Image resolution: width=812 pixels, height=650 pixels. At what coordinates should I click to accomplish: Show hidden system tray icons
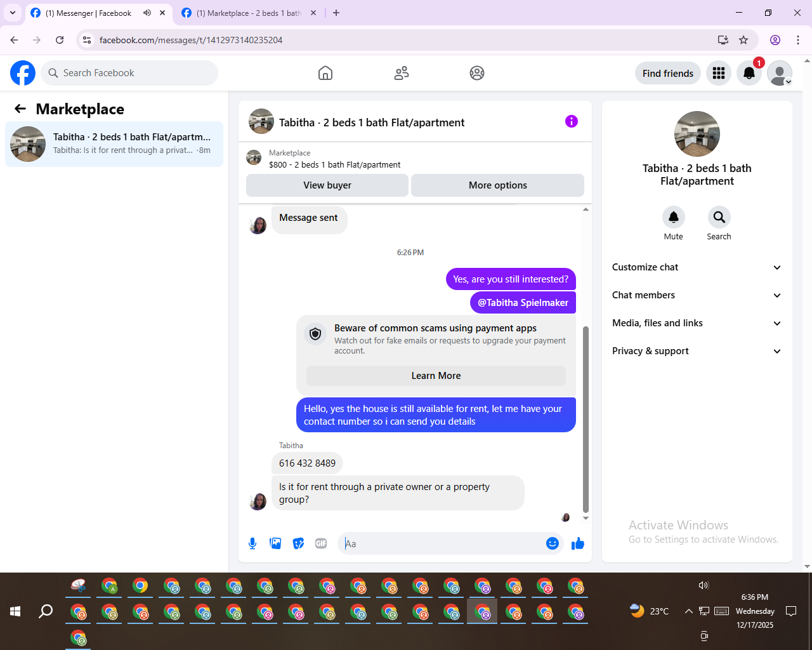[x=688, y=611]
